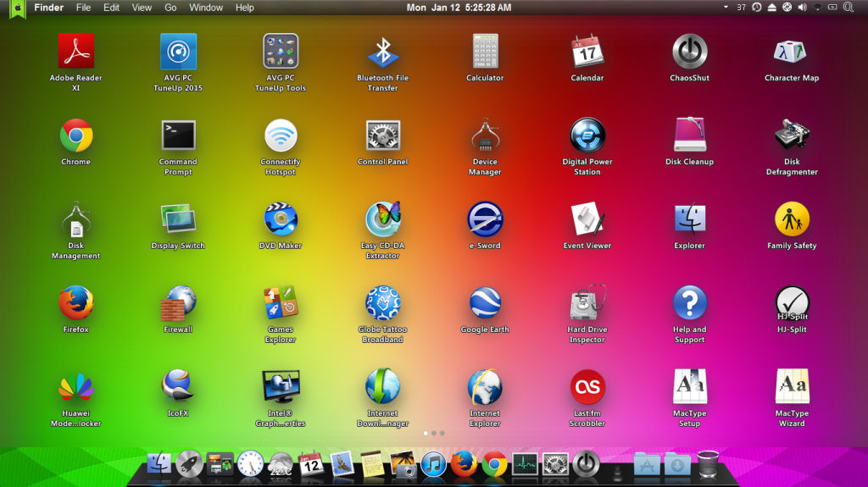Open Trash in the dock
Screen dimensions: 868x487
(x=708, y=464)
